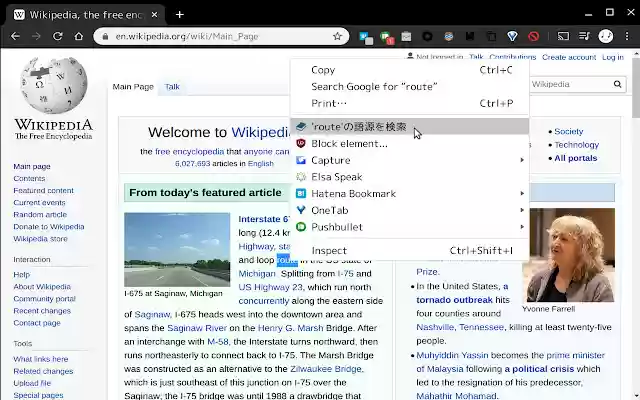Open the All portals link
Image resolution: width=640 pixels, height=400 pixels.
(576, 158)
